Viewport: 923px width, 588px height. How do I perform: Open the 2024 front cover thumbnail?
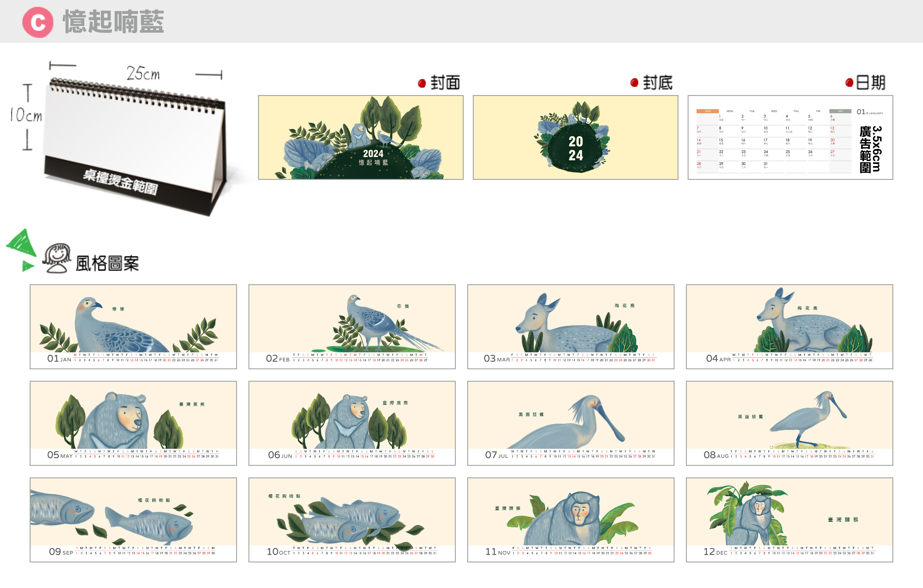tap(360, 138)
